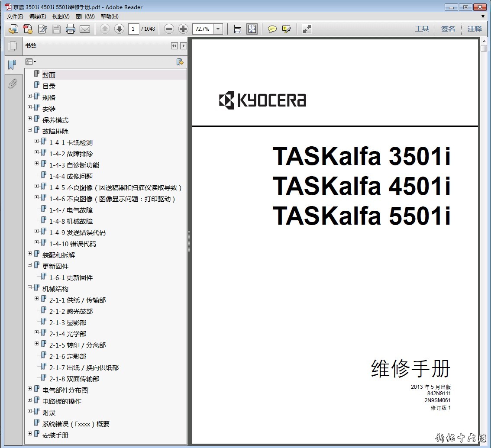Click the Email envelope icon
This screenshot has height=448, width=491.
[x=85, y=29]
